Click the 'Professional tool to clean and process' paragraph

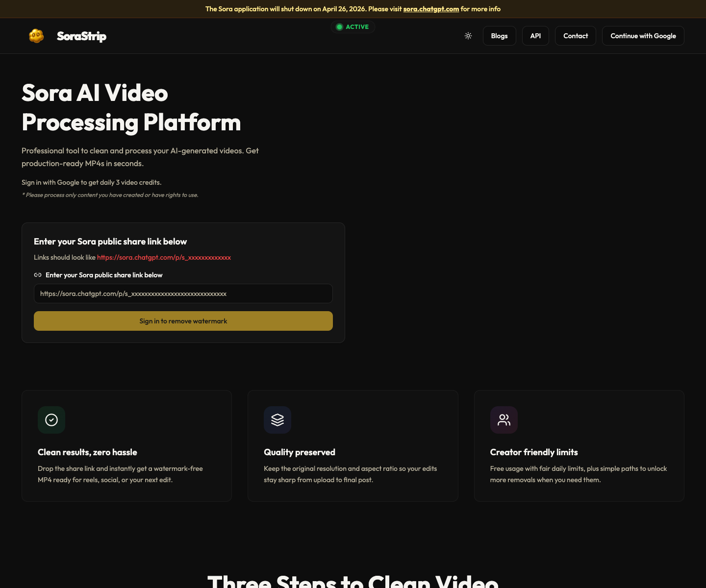pos(140,157)
